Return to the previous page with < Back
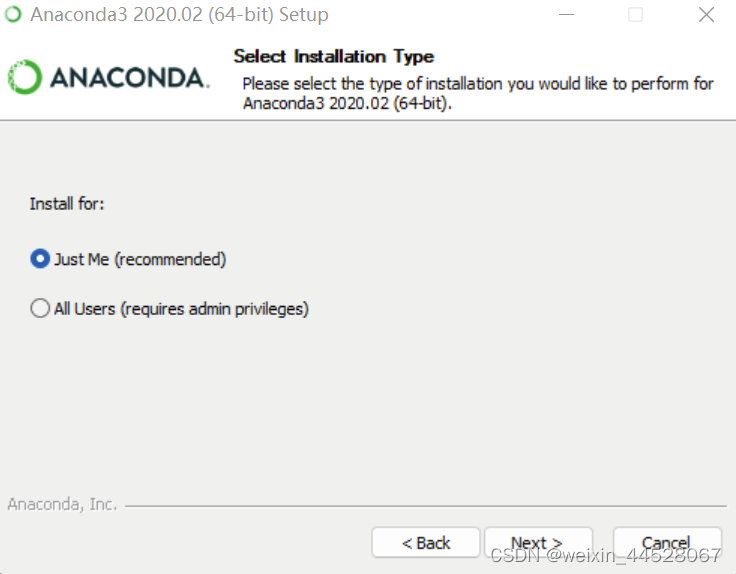The height and width of the screenshot is (574, 736). point(426,543)
